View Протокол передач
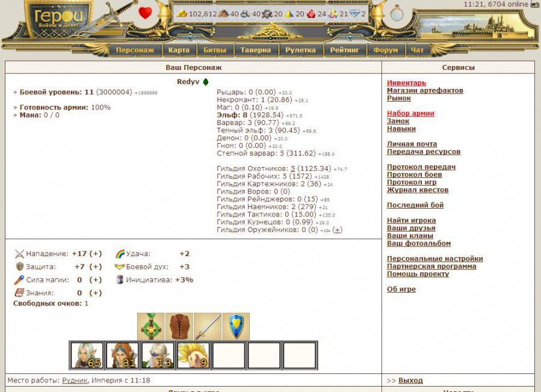The width and height of the screenshot is (541, 392). click(421, 167)
